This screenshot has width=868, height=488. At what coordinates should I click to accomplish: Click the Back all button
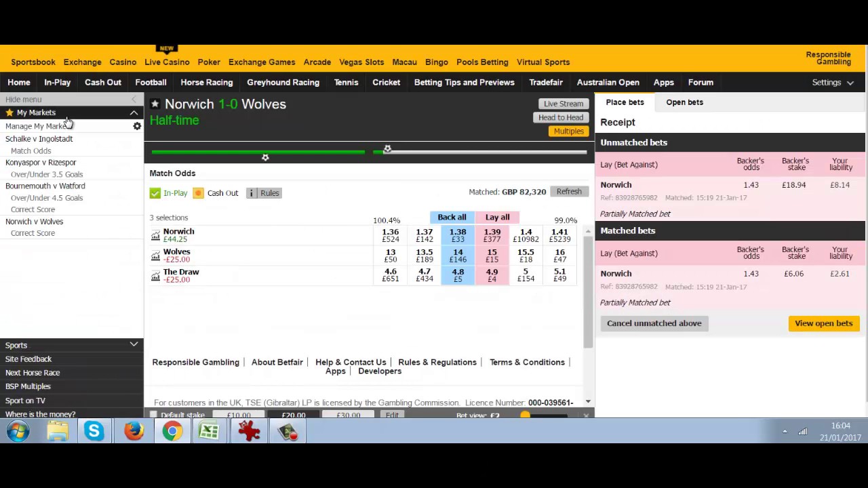[x=452, y=217]
